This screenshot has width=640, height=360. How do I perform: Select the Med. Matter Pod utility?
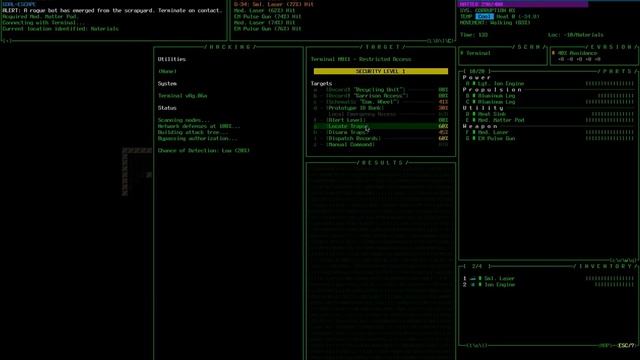pos(500,120)
